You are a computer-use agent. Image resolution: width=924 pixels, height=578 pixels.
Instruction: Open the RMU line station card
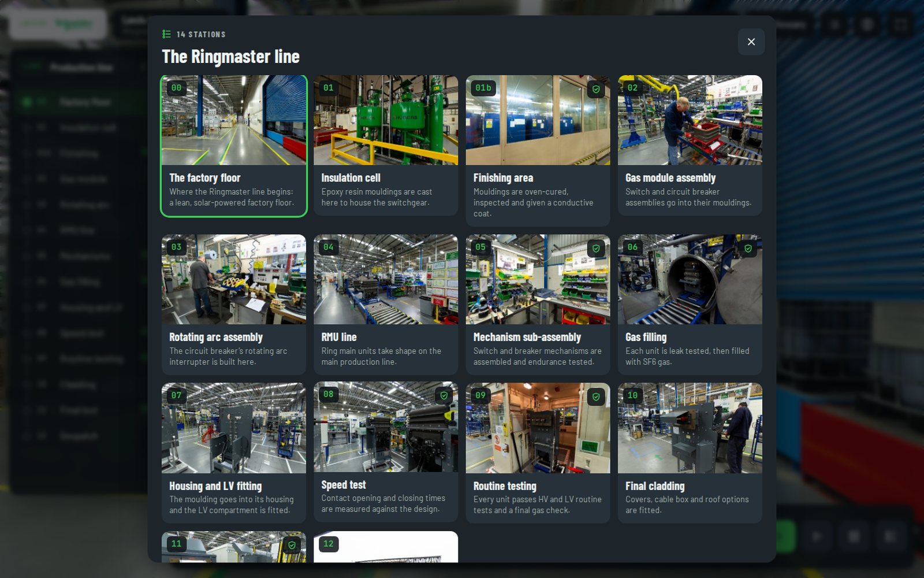coord(386,305)
